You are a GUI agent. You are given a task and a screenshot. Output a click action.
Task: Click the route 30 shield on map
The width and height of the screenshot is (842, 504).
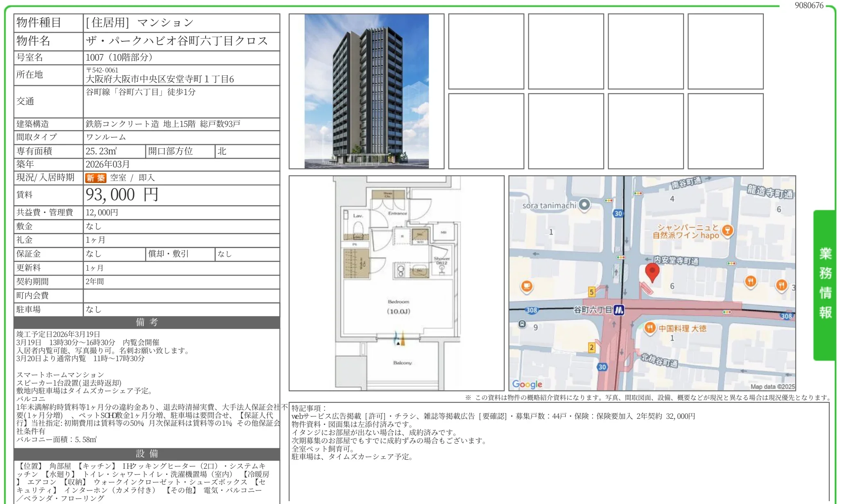coord(618,213)
